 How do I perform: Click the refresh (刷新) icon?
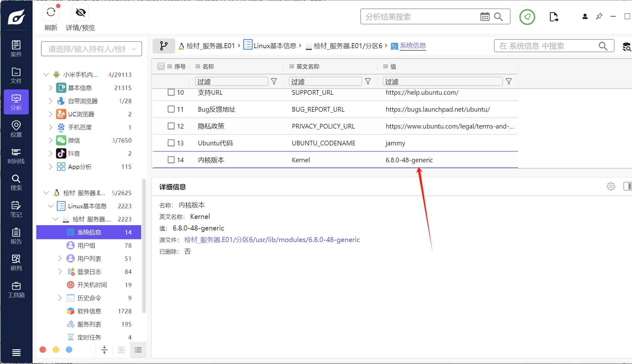tap(51, 13)
